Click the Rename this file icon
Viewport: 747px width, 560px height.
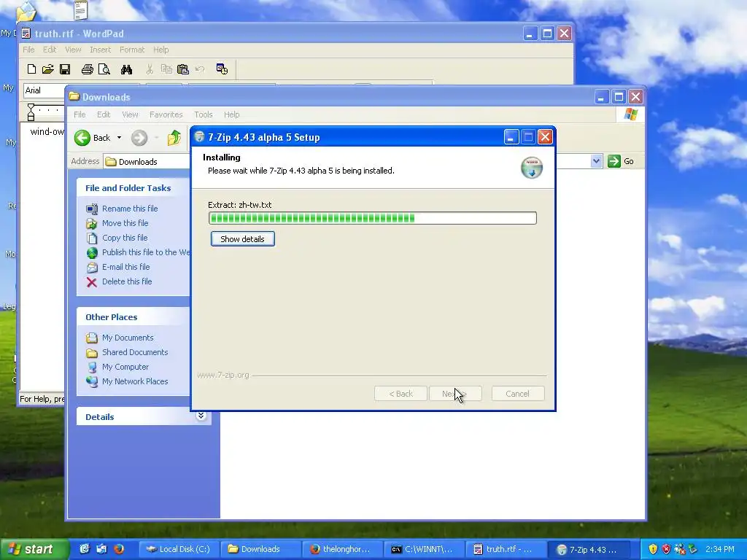[x=91, y=209]
